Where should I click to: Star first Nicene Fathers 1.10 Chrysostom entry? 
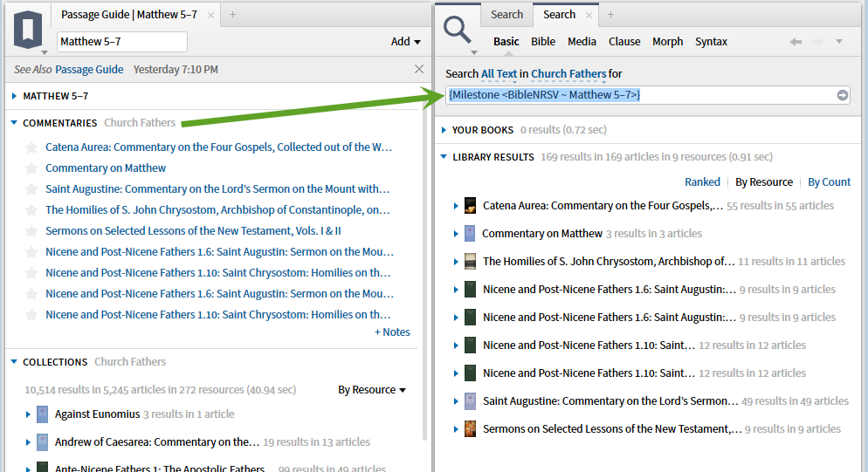[31, 273]
